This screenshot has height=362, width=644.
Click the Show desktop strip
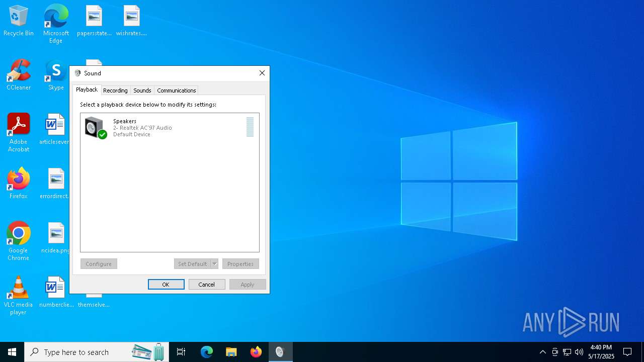[642, 352]
